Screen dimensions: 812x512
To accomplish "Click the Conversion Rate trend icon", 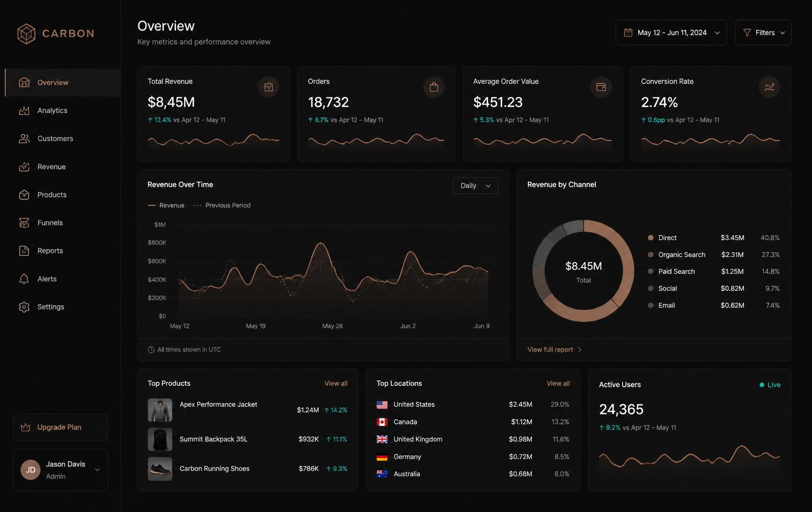I will [x=769, y=87].
